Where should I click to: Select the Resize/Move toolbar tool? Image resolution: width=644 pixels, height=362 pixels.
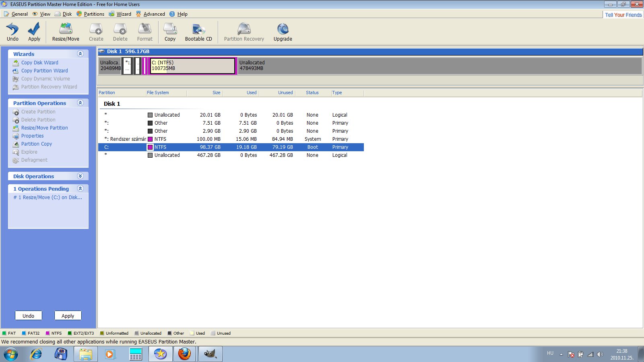click(66, 32)
